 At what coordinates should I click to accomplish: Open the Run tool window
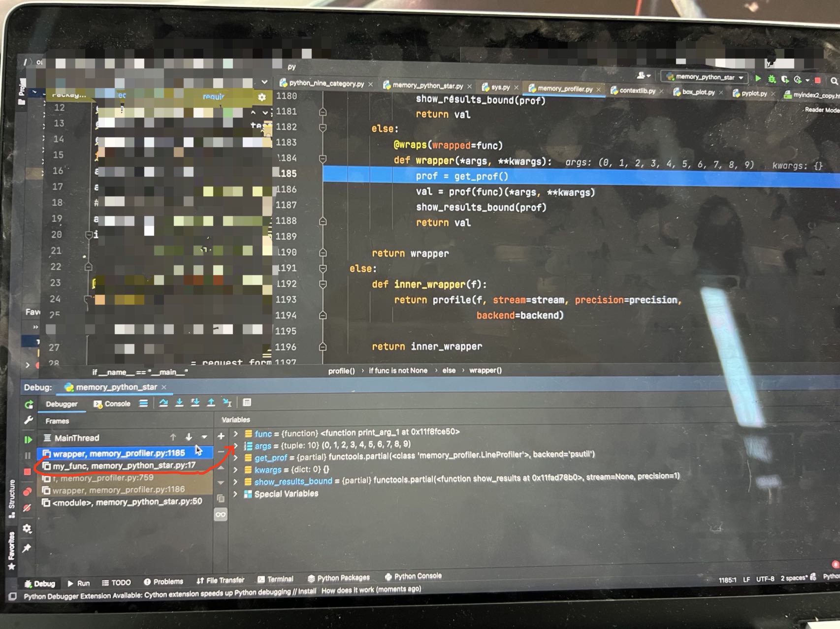78,583
